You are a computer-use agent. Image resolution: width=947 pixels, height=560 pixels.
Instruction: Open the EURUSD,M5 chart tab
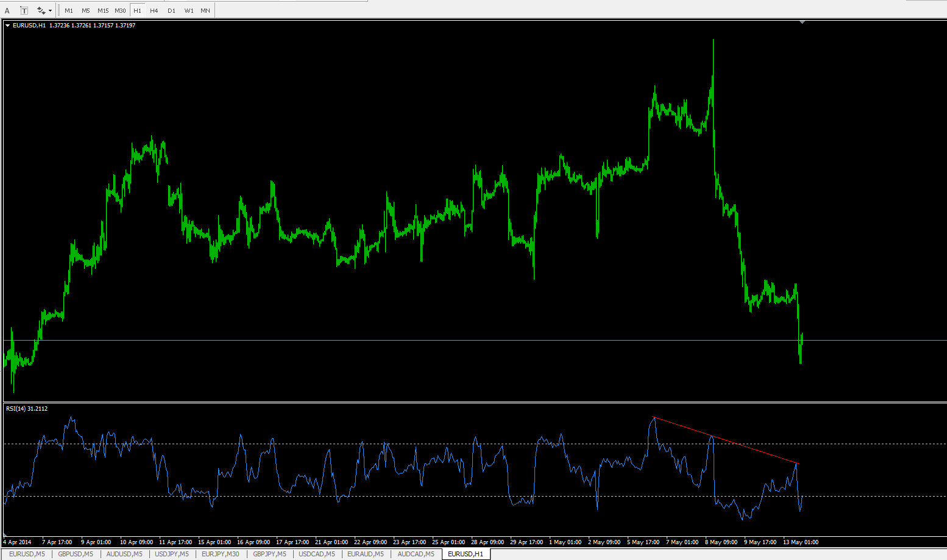click(x=27, y=554)
